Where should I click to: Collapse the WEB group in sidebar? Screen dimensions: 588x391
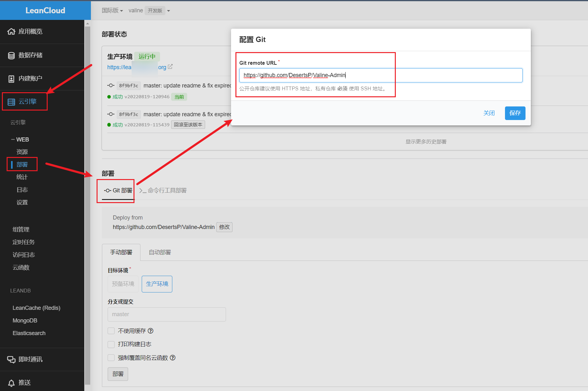tap(20, 139)
